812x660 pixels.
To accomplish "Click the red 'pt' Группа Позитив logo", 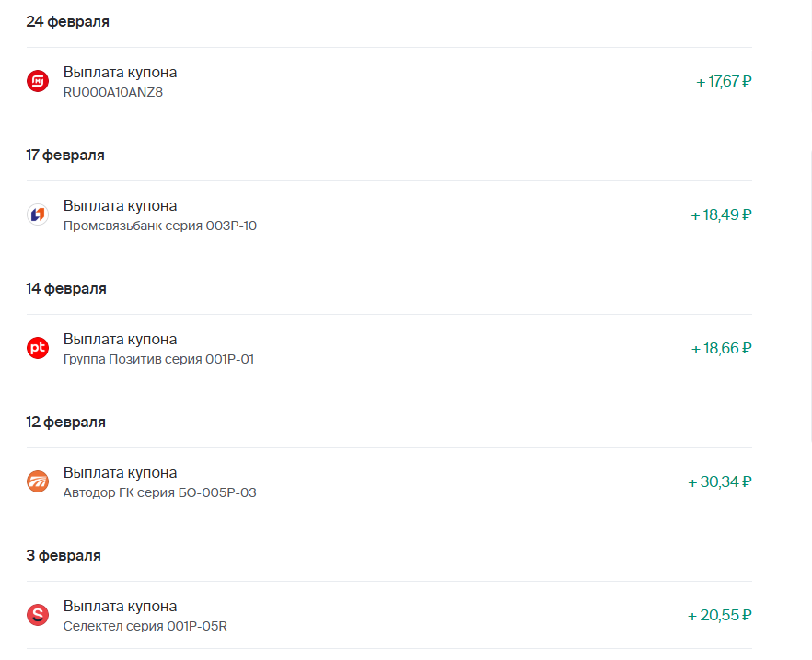I will click(x=38, y=348).
